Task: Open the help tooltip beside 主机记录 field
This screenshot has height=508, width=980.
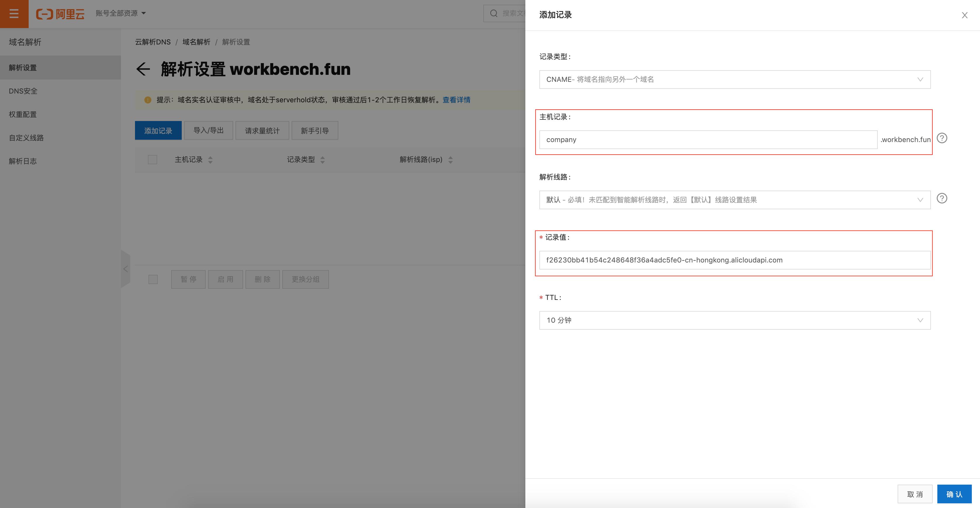Action: pyautogui.click(x=942, y=138)
